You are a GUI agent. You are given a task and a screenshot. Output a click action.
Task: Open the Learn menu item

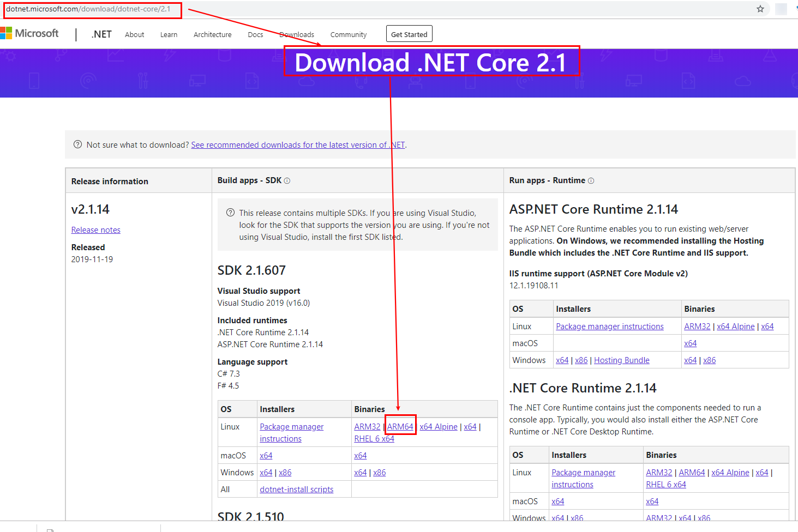169,34
